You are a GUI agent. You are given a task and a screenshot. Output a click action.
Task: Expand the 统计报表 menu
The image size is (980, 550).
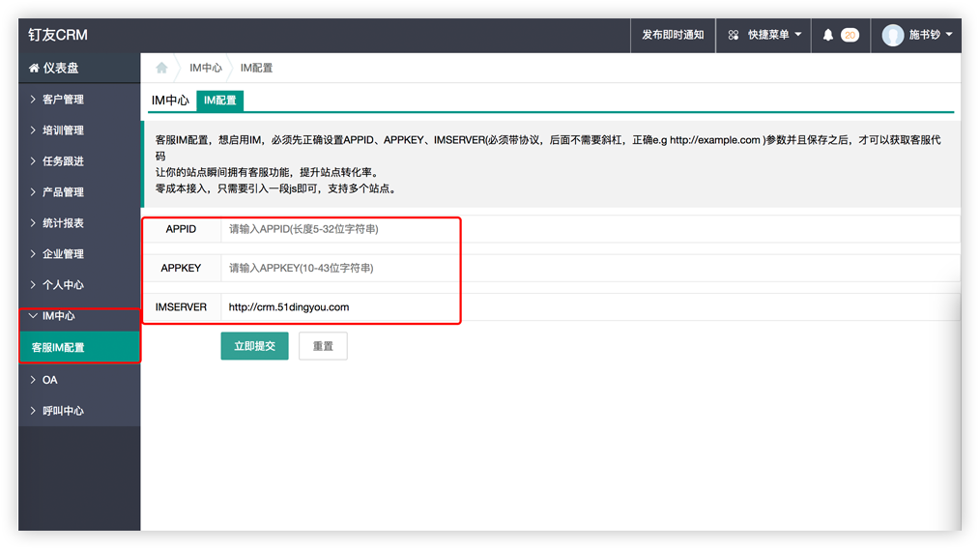(79, 222)
